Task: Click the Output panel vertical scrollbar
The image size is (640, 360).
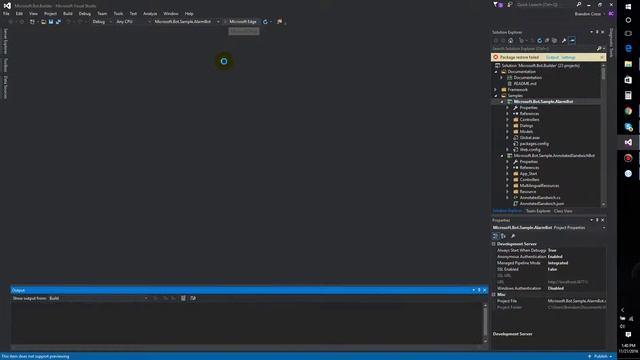Action: [485, 323]
